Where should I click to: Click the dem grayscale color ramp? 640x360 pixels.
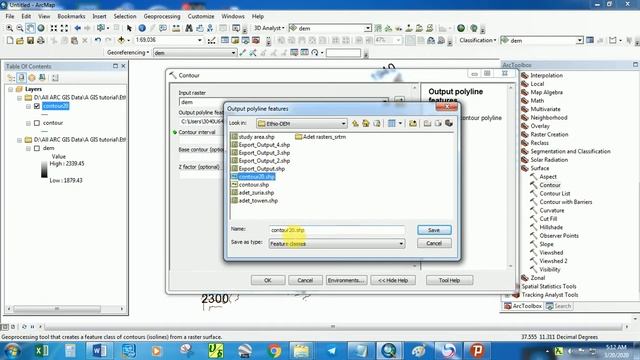pos(44,169)
